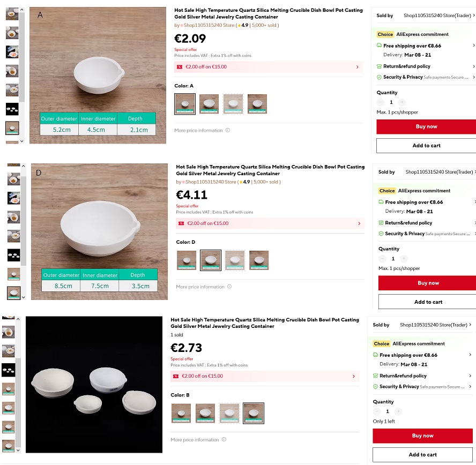Click Buy now in the €2.09 listing

tap(426, 127)
